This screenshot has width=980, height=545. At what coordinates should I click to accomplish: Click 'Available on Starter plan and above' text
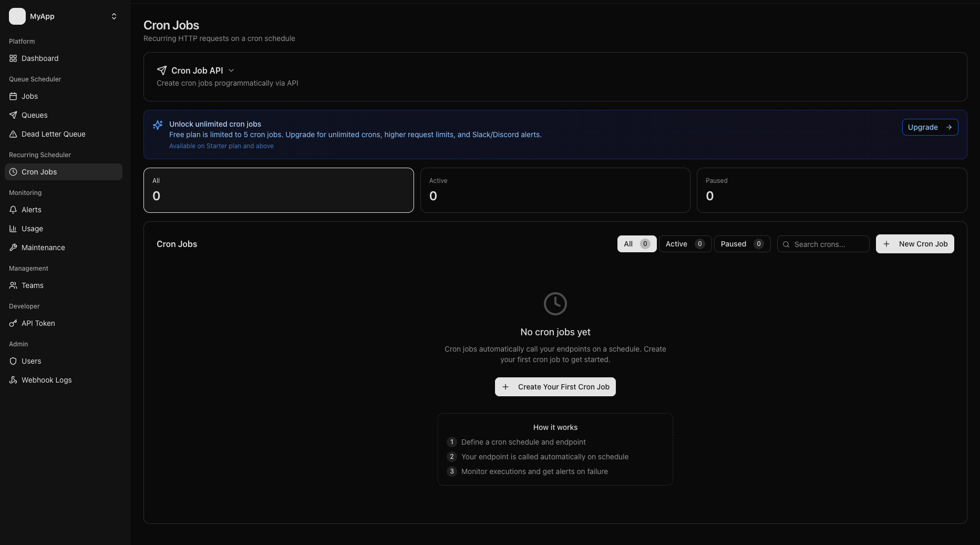click(x=221, y=146)
